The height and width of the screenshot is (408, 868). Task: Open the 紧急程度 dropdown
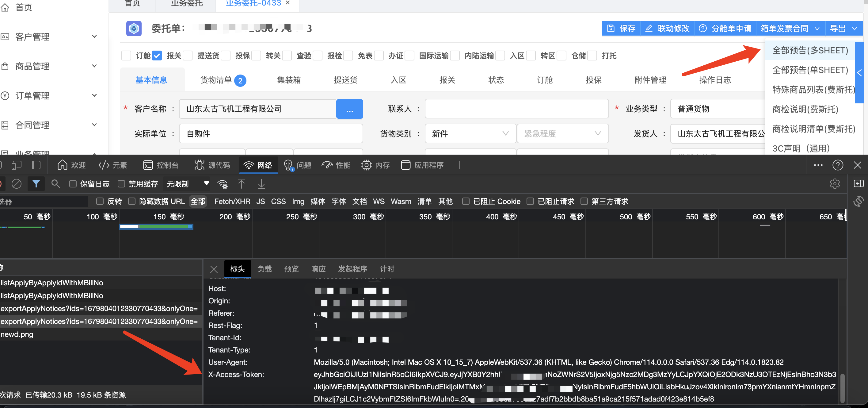pos(563,133)
